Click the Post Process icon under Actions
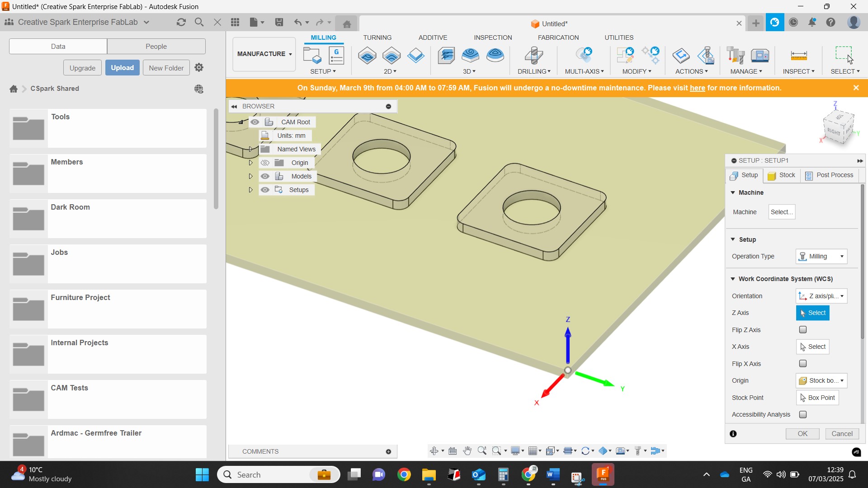This screenshot has height=488, width=868. click(706, 56)
